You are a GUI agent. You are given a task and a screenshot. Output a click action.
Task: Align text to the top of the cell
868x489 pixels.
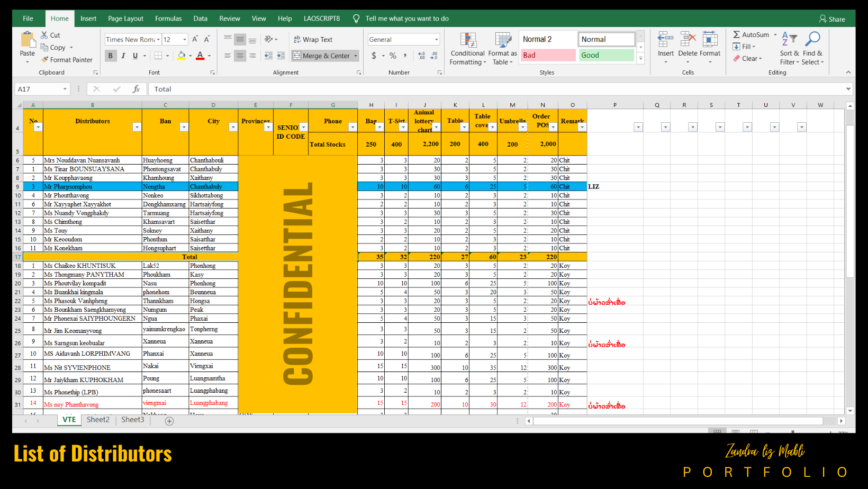coord(228,39)
